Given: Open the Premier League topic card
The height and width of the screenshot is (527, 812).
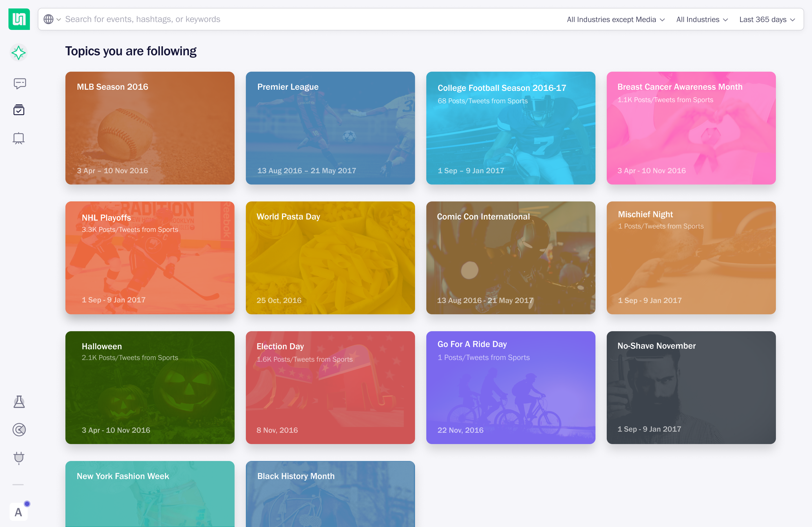Looking at the screenshot, I should coord(330,128).
